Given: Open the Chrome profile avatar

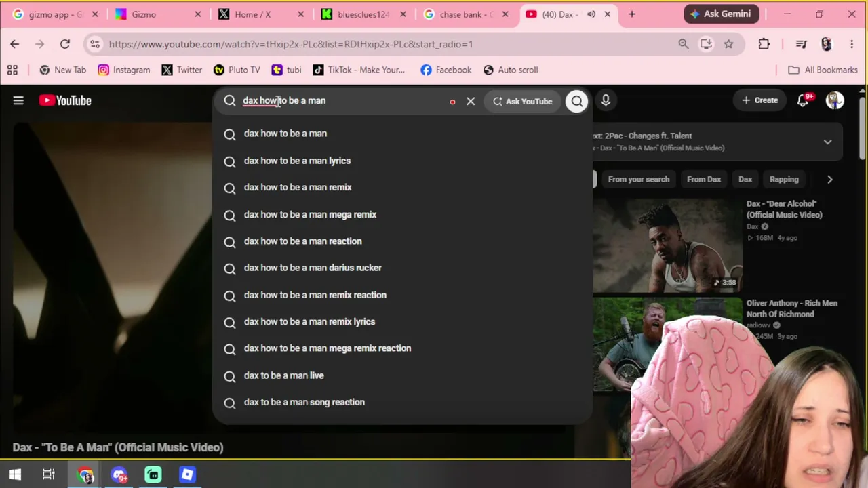Looking at the screenshot, I should point(826,44).
